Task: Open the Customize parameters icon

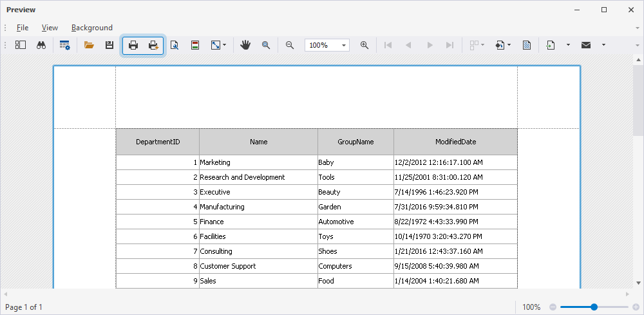Action: tap(64, 45)
